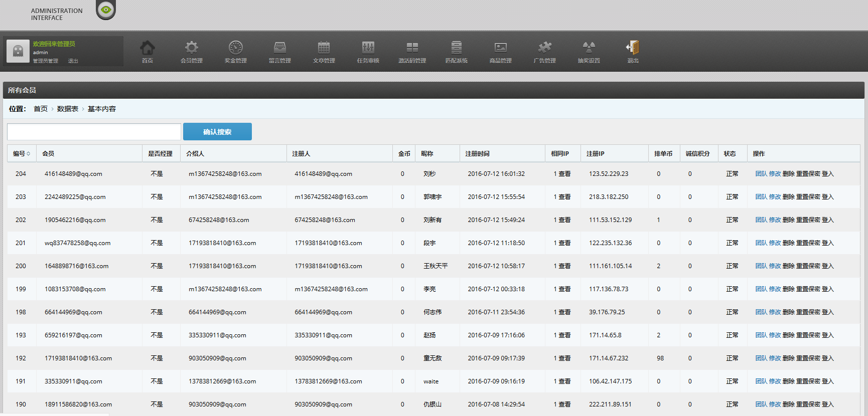Click the 所有会员 panel title

pos(22,90)
